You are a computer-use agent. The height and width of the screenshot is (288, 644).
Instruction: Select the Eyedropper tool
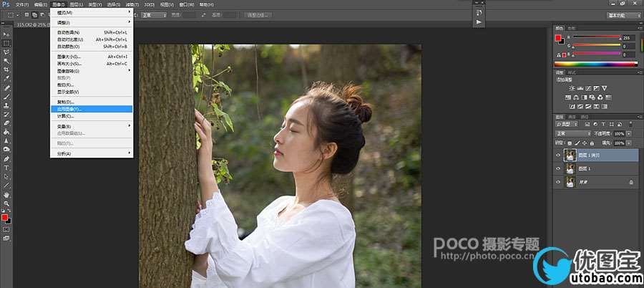pos(6,79)
